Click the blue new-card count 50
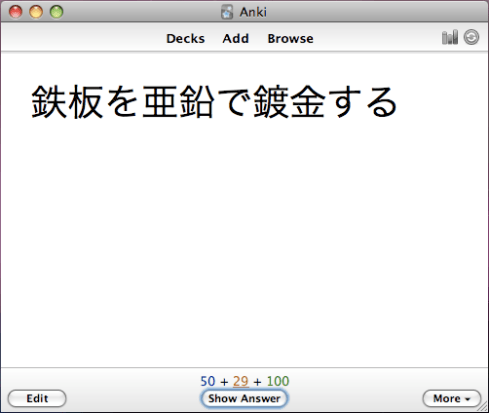Image resolution: width=489 pixels, height=413 pixels. [208, 381]
